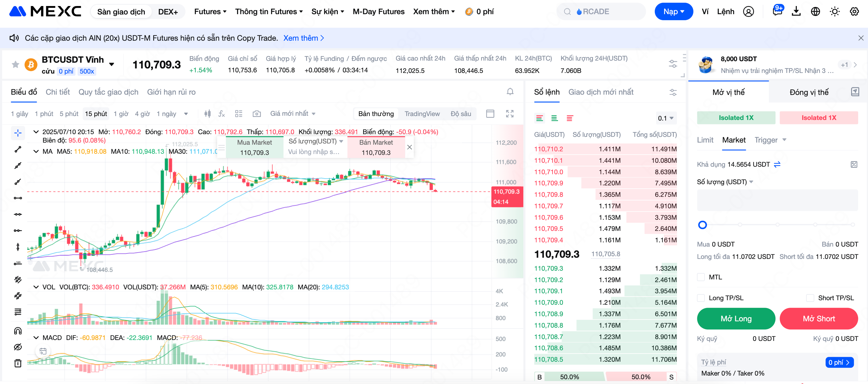Open the Futures dropdown menu
The height and width of the screenshot is (384, 868).
[210, 12]
